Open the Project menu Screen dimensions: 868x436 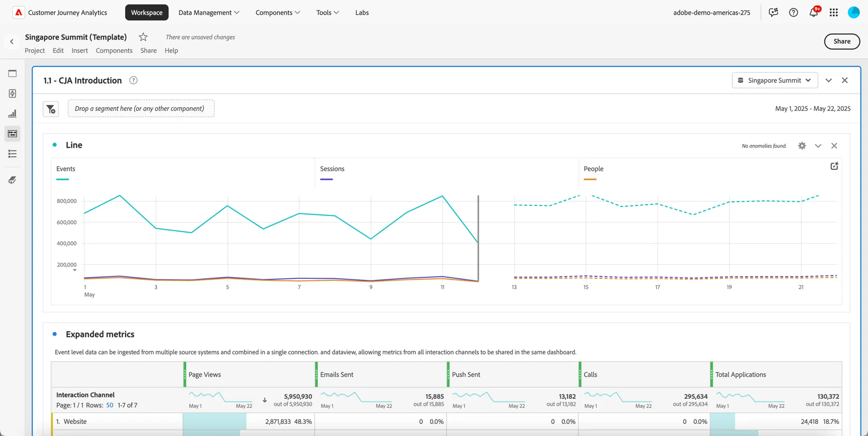(x=35, y=50)
